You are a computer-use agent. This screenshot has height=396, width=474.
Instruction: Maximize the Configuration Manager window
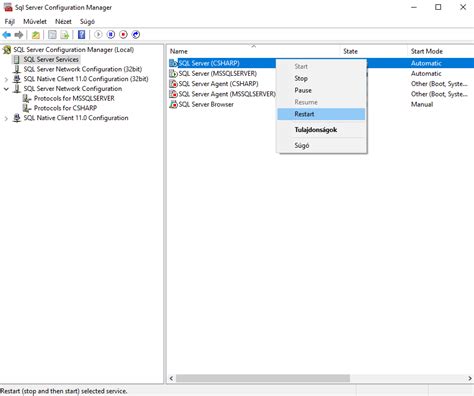click(438, 7)
